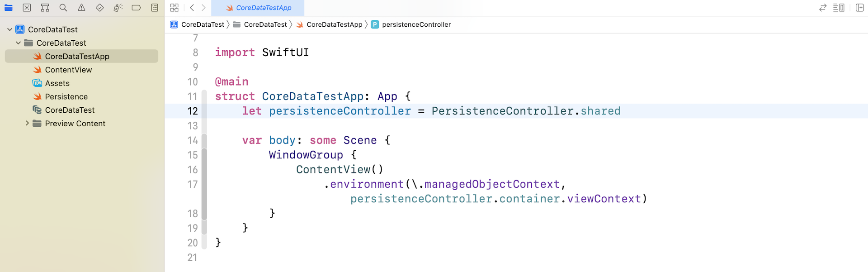The height and width of the screenshot is (272, 868).
Task: Show the Report navigator list icon
Action: pyautogui.click(x=154, y=8)
